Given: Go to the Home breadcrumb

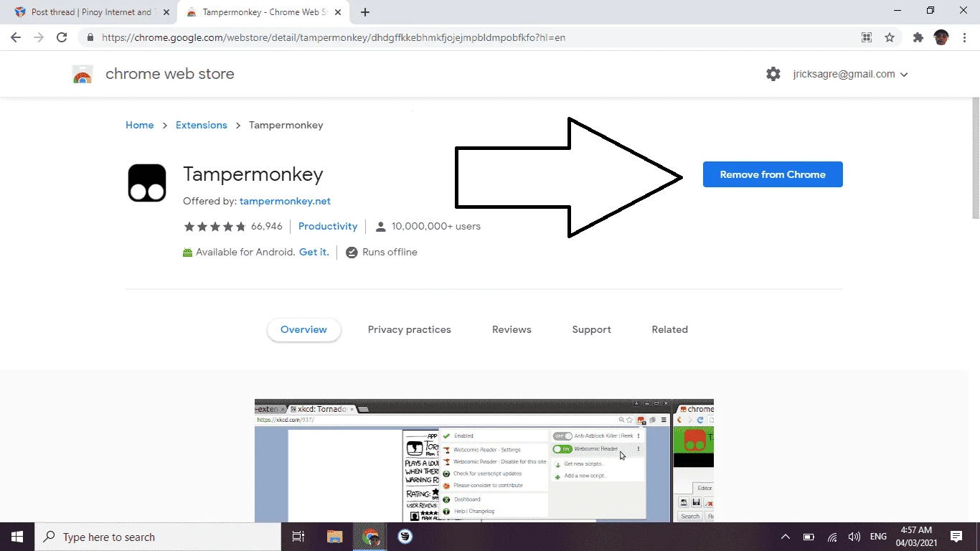Looking at the screenshot, I should point(139,125).
